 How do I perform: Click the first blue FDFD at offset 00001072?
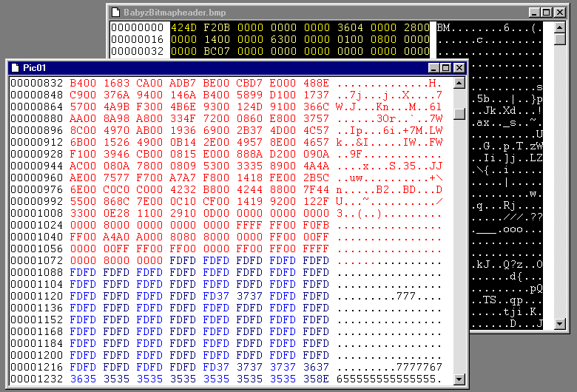pyautogui.click(x=182, y=260)
